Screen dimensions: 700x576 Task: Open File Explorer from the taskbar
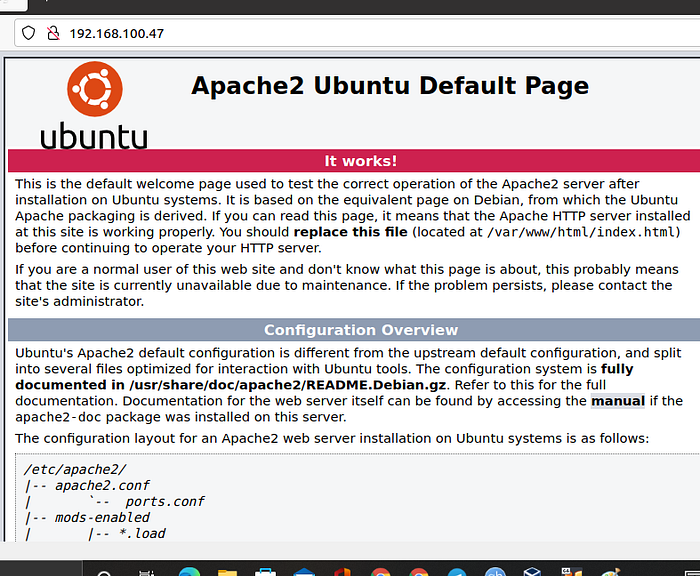[x=227, y=572]
